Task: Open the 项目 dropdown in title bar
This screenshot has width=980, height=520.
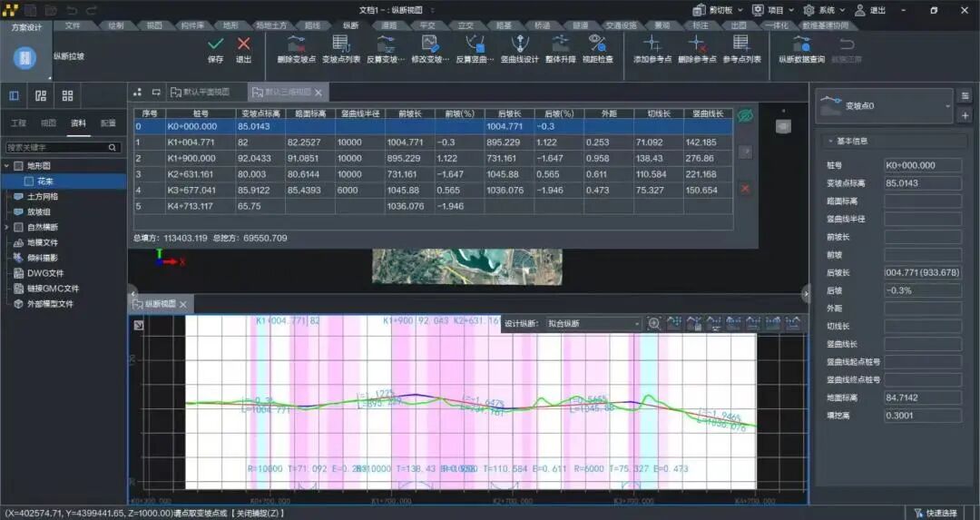Action: [x=791, y=10]
